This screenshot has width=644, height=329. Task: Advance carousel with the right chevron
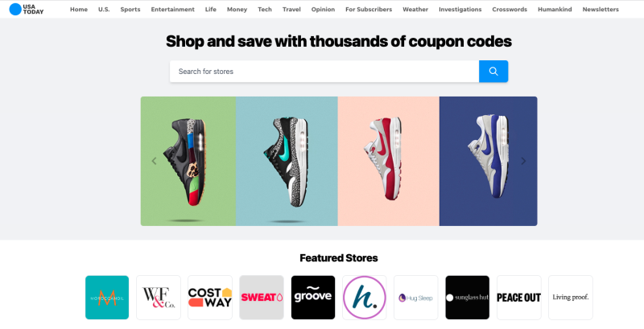tap(523, 161)
